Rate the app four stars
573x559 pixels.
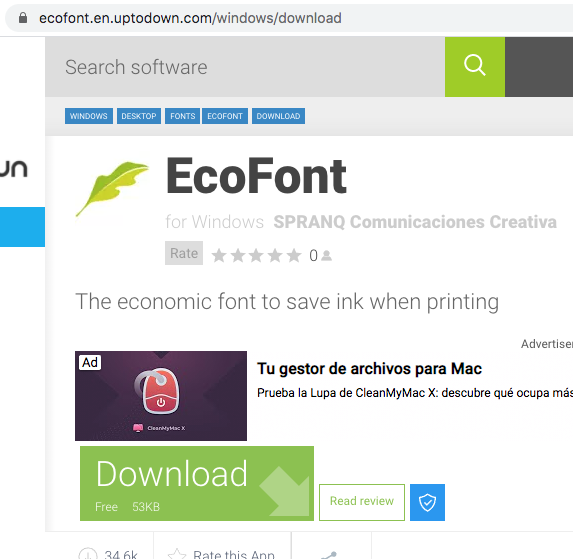point(275,255)
